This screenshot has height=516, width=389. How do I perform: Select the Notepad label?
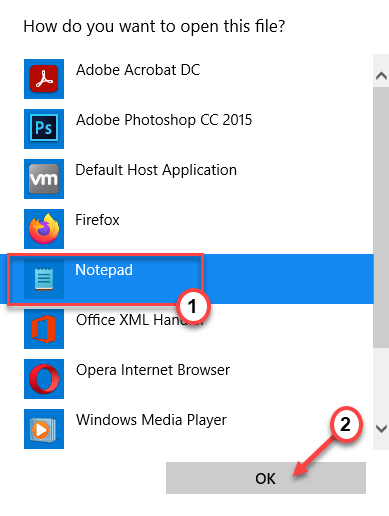[104, 270]
